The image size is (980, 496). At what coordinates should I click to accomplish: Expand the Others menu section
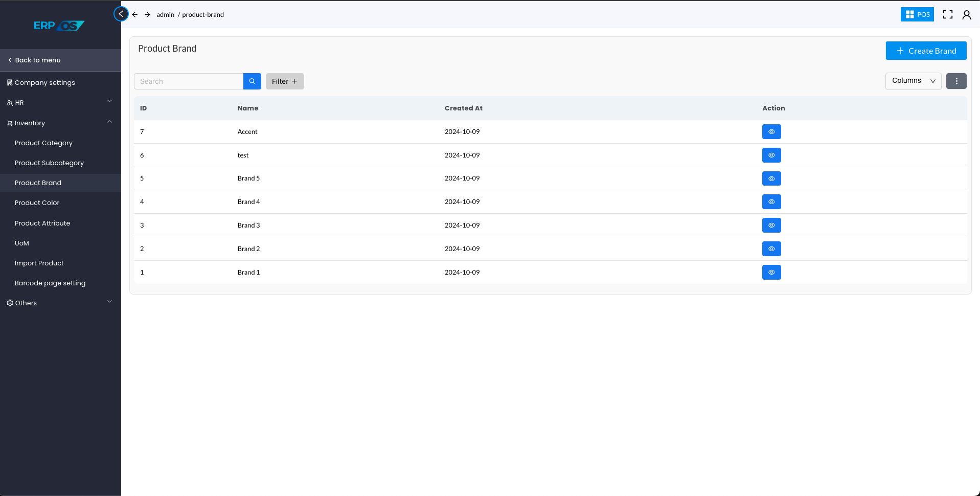pyautogui.click(x=60, y=303)
